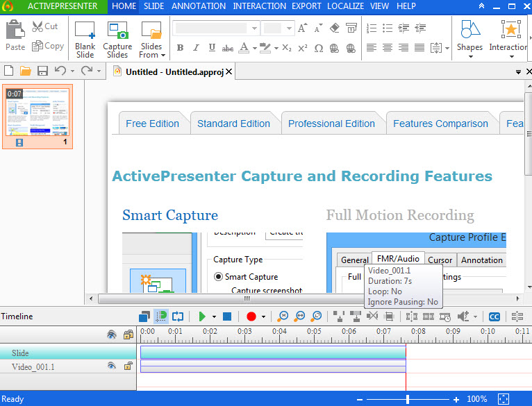Image resolution: width=532 pixels, height=406 pixels.
Task: Open undo history dropdown arrow
Action: [x=72, y=71]
